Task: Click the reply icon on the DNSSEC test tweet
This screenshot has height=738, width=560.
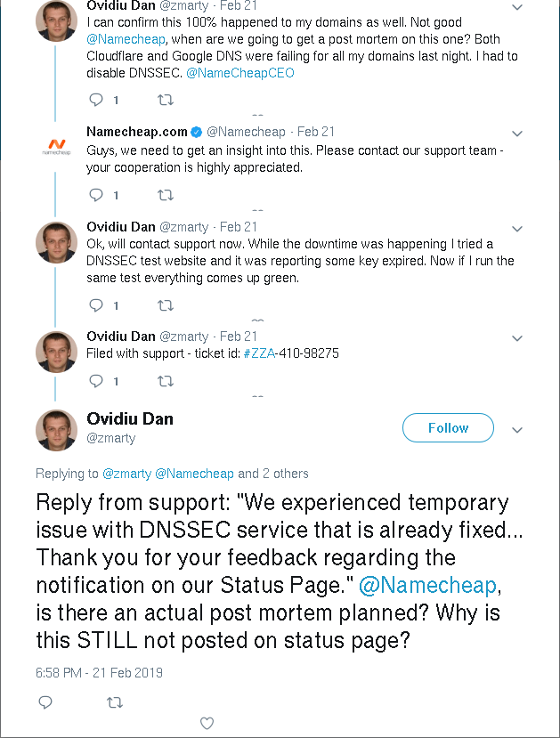Action: [x=95, y=304]
